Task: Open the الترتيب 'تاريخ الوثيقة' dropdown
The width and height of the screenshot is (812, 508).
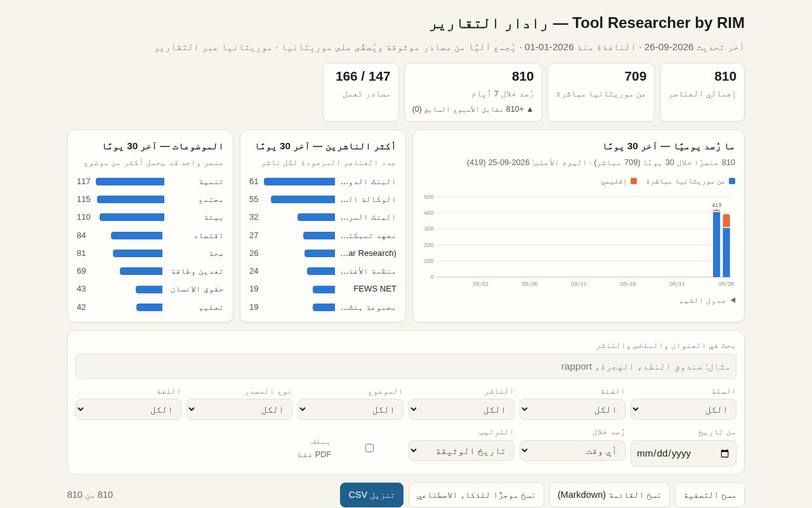Action: (461, 451)
